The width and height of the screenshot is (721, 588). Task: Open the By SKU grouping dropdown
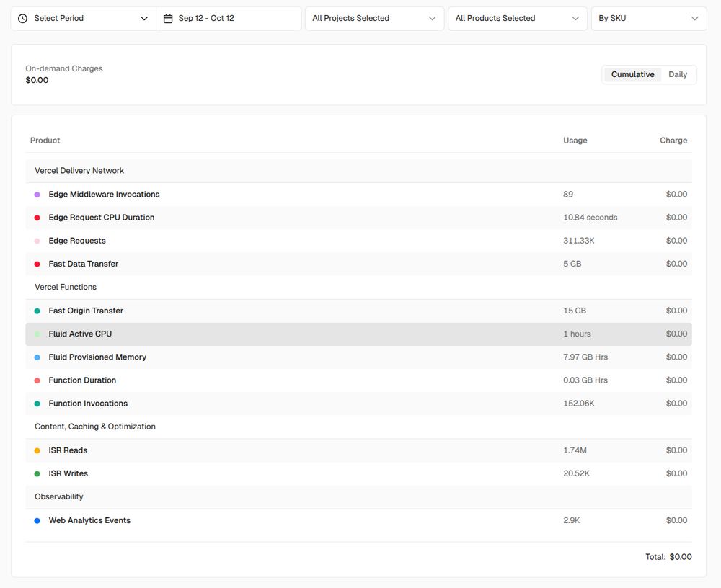(x=649, y=19)
